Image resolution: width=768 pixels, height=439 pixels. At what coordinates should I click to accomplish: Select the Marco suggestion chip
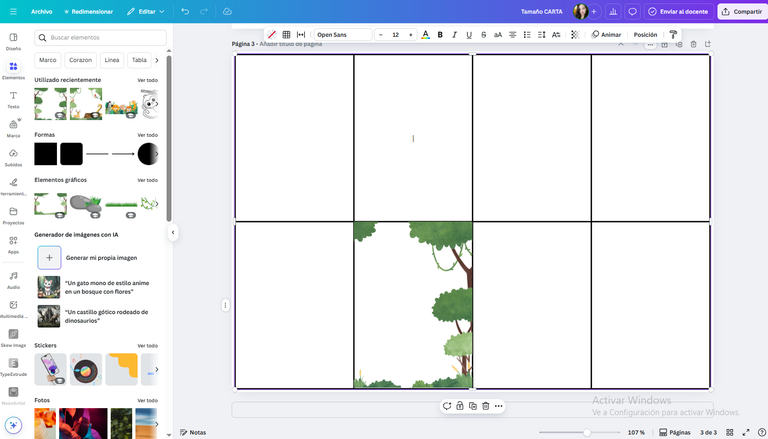pos(48,60)
